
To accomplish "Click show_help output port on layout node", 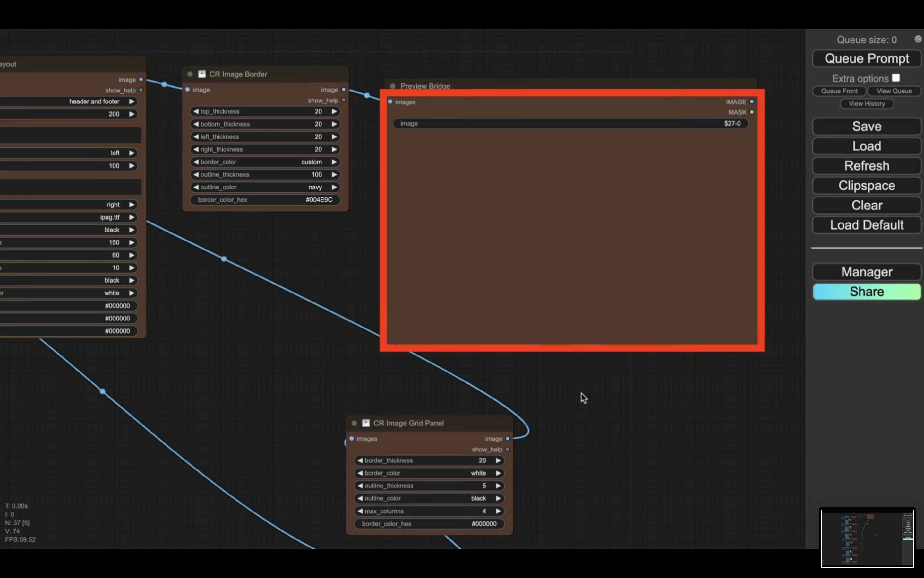I will 141,90.
